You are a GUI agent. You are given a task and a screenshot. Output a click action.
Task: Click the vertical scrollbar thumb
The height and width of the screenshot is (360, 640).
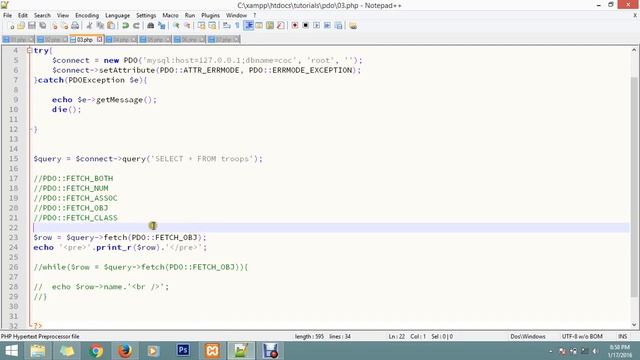point(634,187)
